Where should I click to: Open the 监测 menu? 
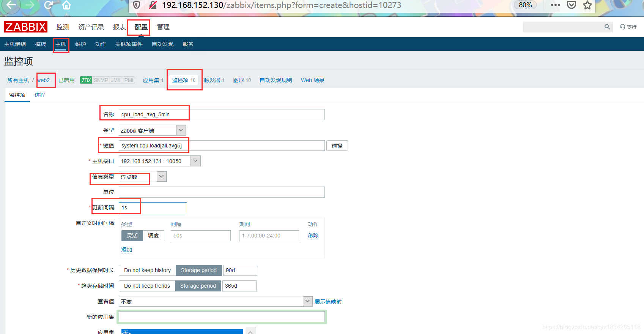pyautogui.click(x=63, y=27)
